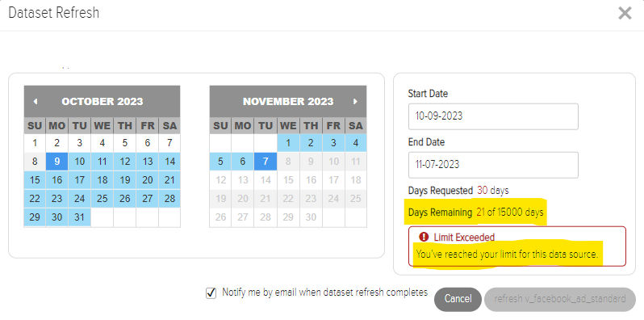Advance to next month using right arrow

click(355, 102)
